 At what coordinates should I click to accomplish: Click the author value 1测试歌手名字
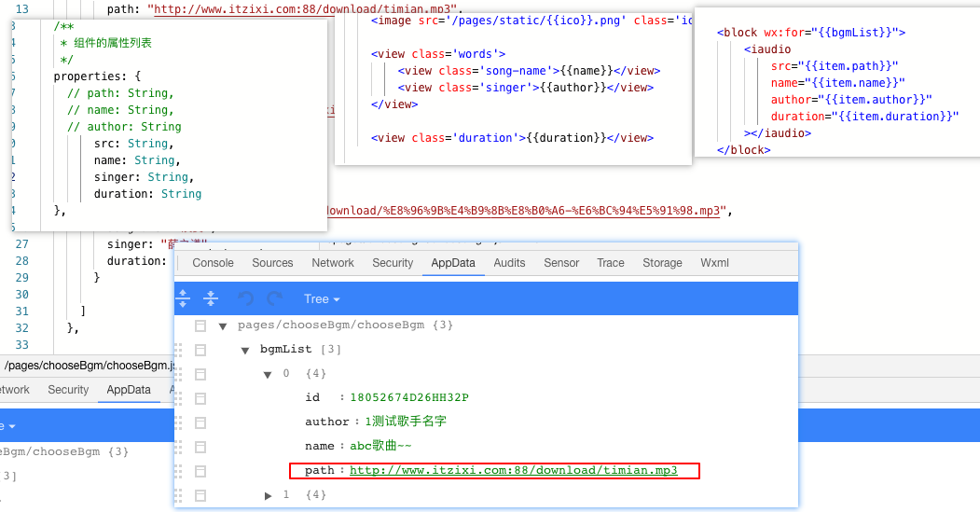point(406,422)
